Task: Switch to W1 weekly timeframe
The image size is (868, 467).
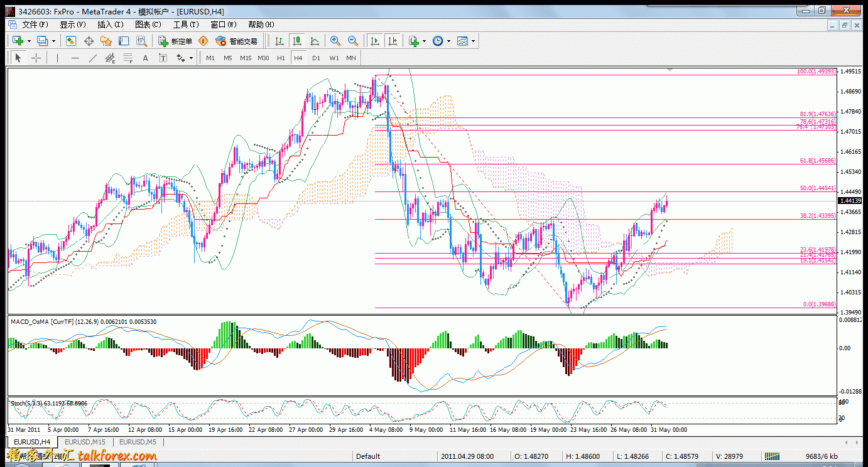Action: (x=334, y=58)
